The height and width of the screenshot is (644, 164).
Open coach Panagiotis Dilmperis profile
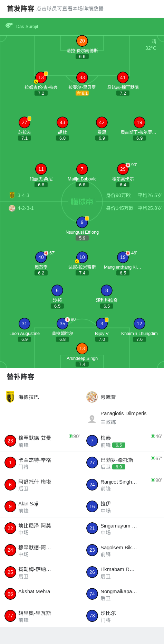(x=123, y=418)
